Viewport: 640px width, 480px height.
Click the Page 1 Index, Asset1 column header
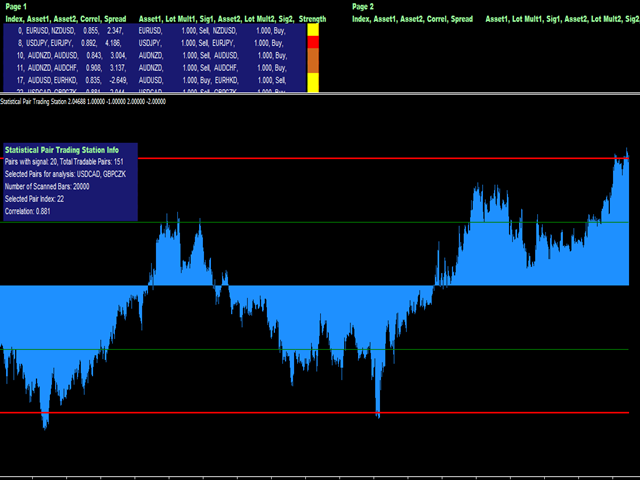tap(30, 19)
